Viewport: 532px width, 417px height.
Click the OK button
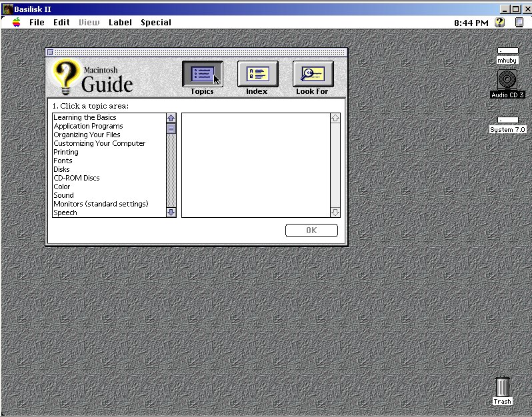coord(311,230)
